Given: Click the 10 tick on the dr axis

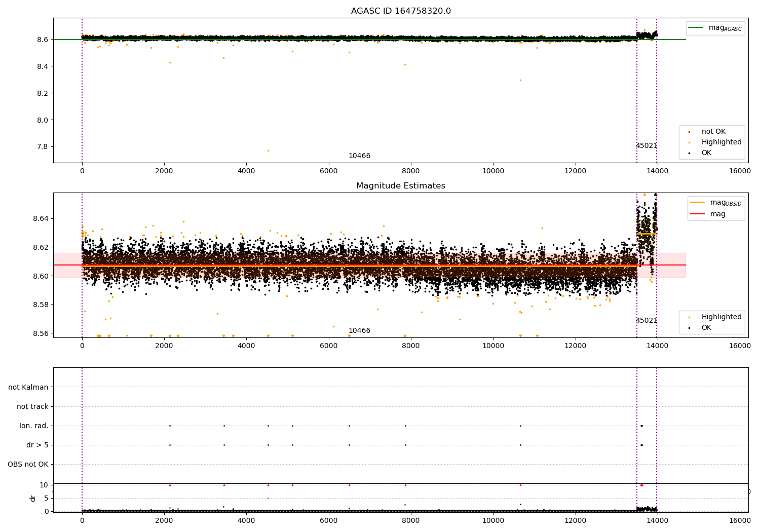Looking at the screenshot, I should tap(44, 485).
